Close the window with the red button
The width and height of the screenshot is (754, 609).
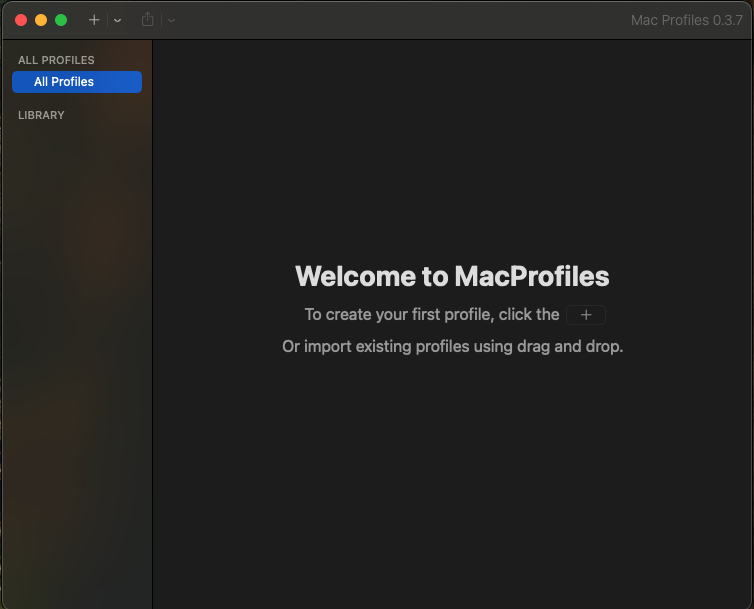(21, 20)
